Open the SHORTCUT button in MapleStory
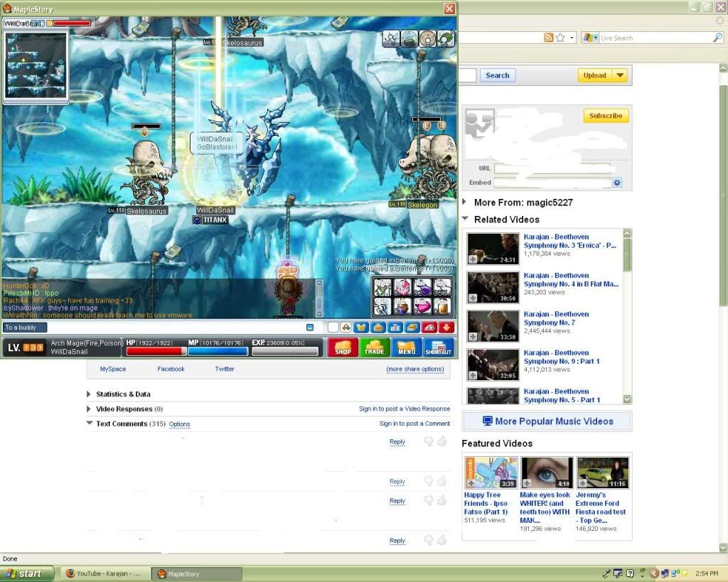 pyautogui.click(x=438, y=347)
